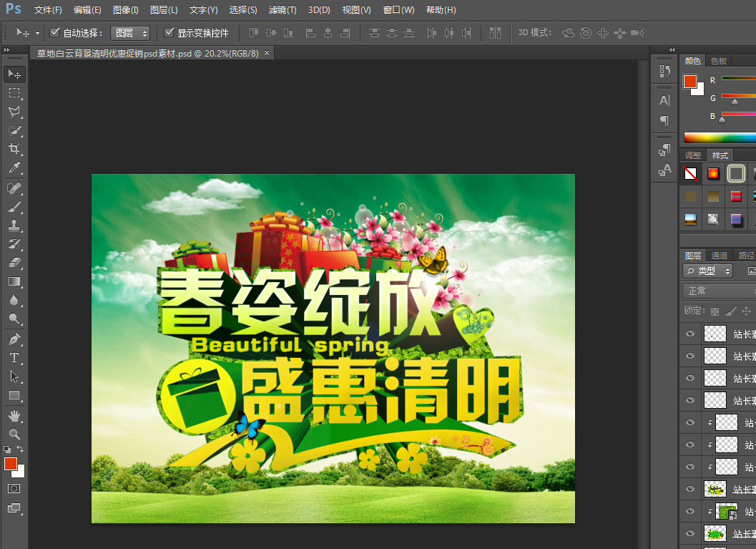Apply the no-style swatch in Styles panel

point(690,173)
